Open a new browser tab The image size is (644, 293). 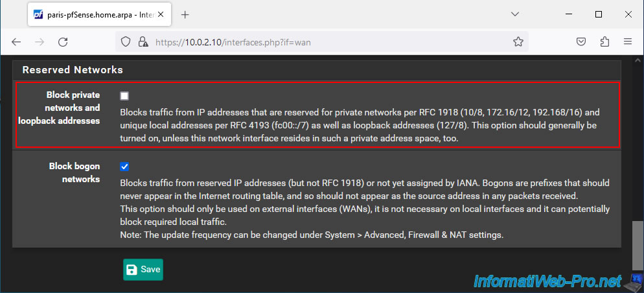click(185, 15)
